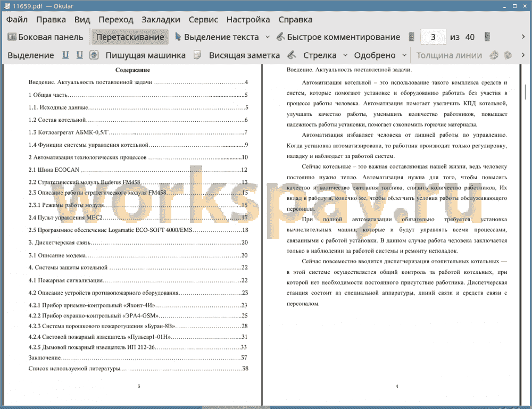The image size is (532, 409).
Task: Open the Сервис menu
Action: point(203,20)
